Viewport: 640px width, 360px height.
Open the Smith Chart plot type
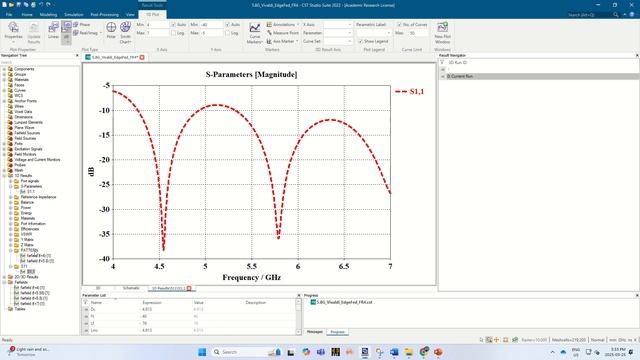pos(125,32)
